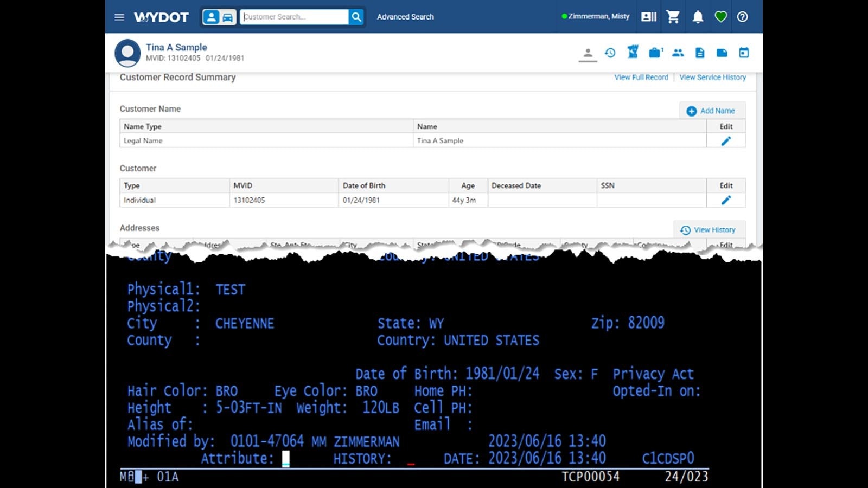Click the ID card scanner icon
The height and width of the screenshot is (488, 868).
click(x=648, y=17)
